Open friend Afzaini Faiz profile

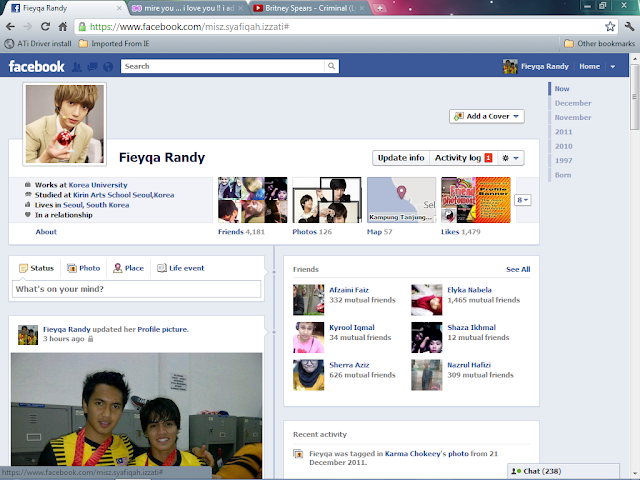point(349,290)
